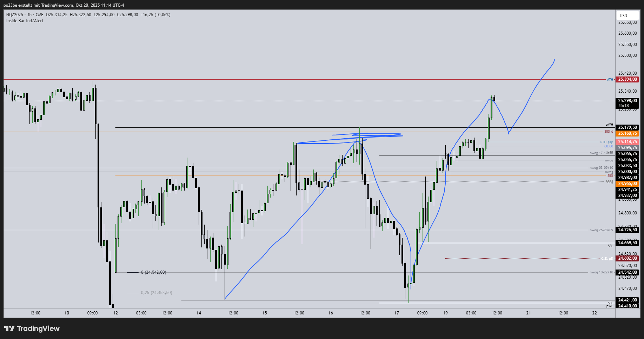Click the C.E. pD line label
Screen dimensions: 644x339
coord(607,259)
